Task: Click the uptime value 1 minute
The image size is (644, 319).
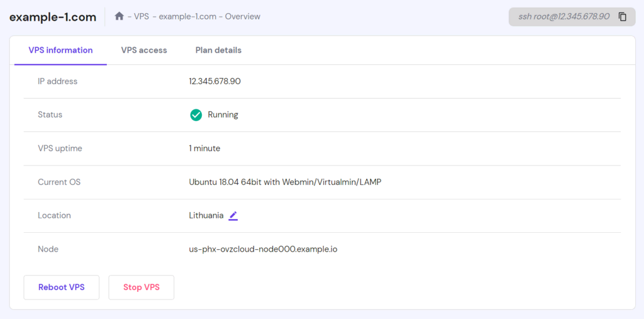Action: click(x=204, y=148)
